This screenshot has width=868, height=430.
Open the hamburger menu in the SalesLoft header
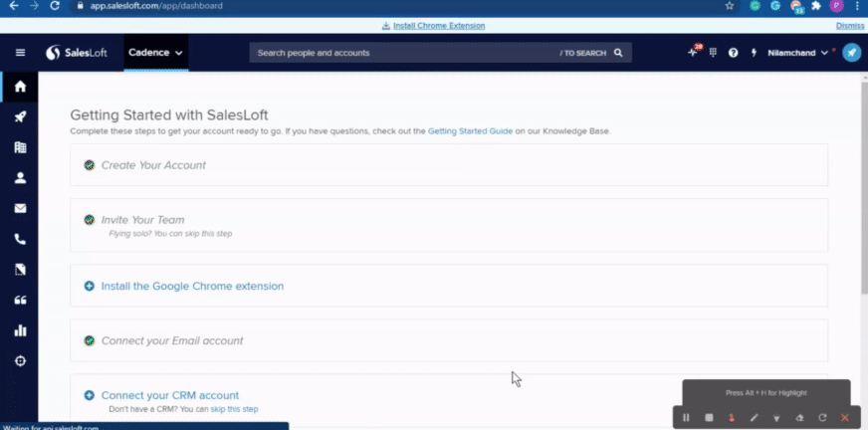(x=20, y=53)
